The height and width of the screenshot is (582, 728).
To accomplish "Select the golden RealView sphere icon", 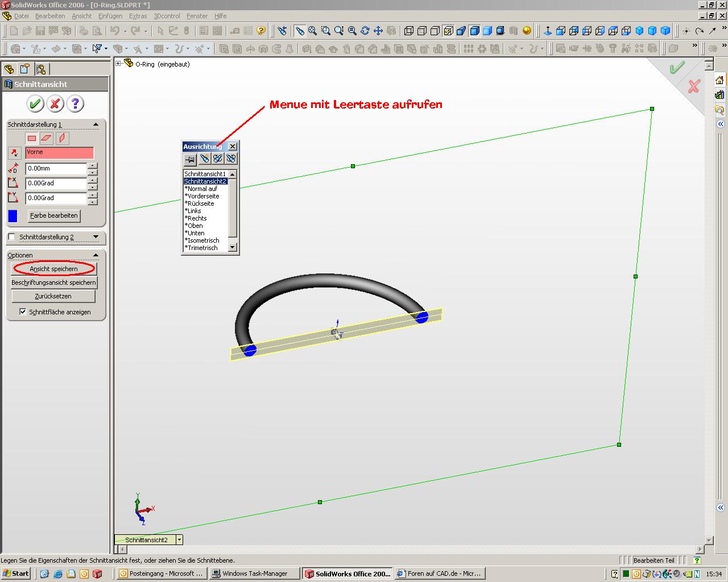I will click(527, 31).
